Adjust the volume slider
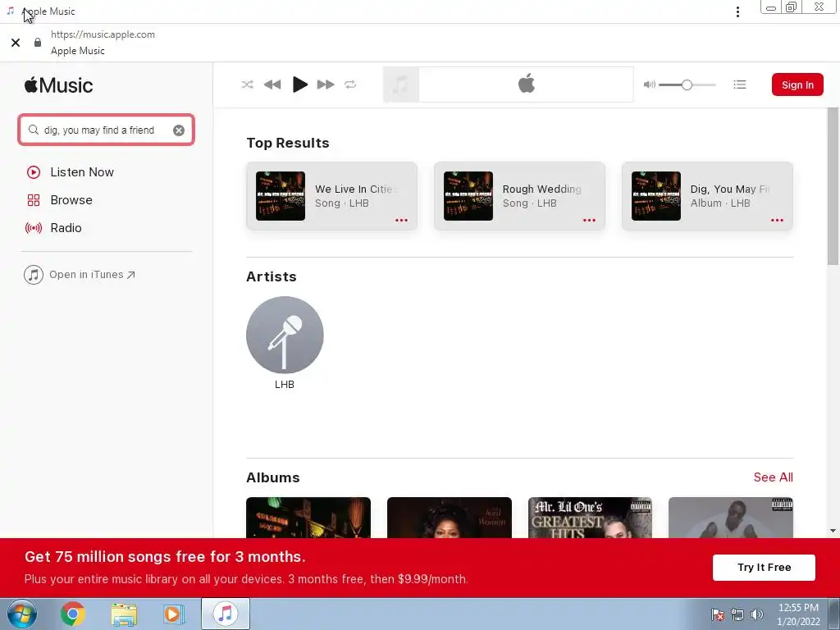 (687, 84)
